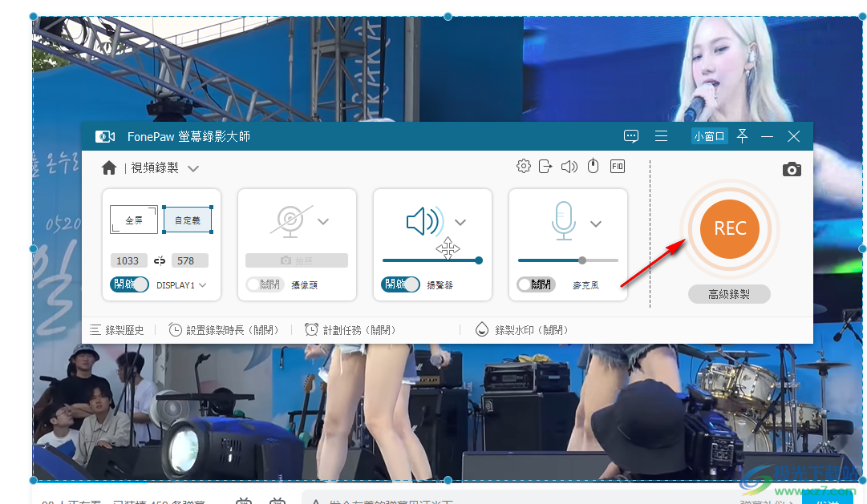Open the DISPLAY1 dropdown
The height and width of the screenshot is (504, 867).
click(x=181, y=285)
